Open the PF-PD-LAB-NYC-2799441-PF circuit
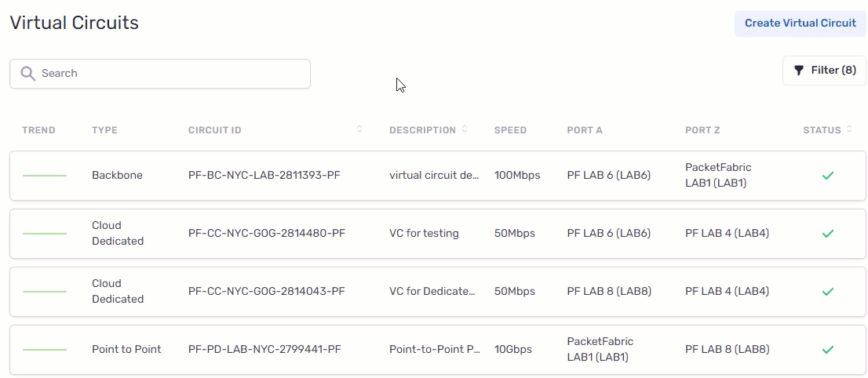 click(x=264, y=350)
